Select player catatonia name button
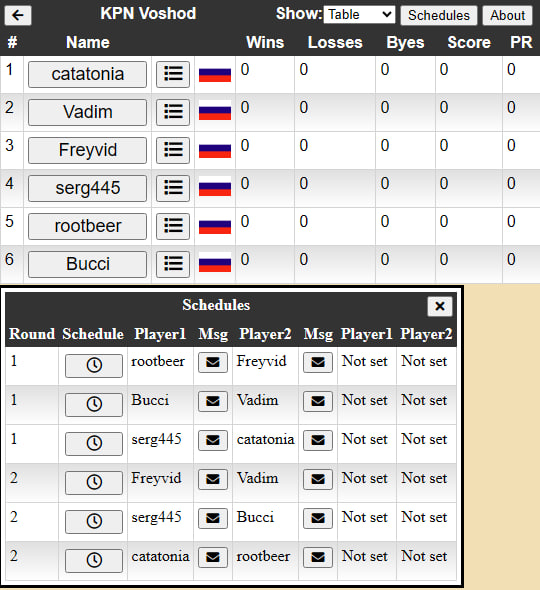 click(x=87, y=75)
